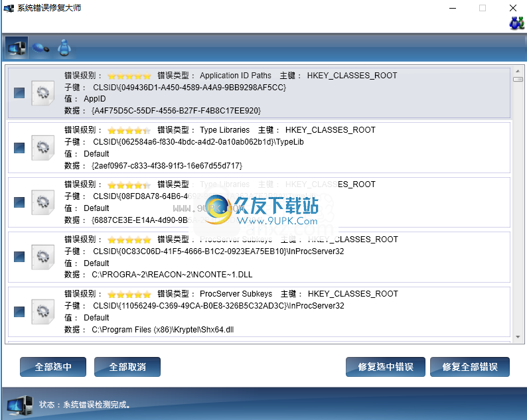Click the 修复选中错误 button
The image size is (527, 420).
(x=386, y=367)
